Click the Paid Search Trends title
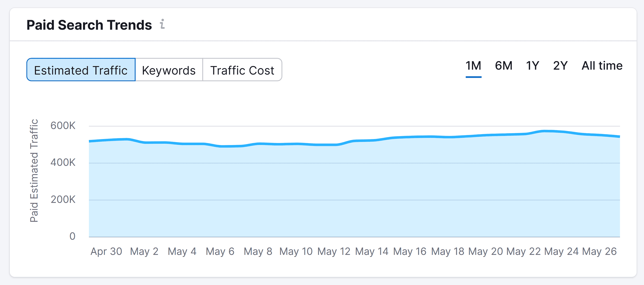This screenshot has width=644, height=285. (90, 24)
